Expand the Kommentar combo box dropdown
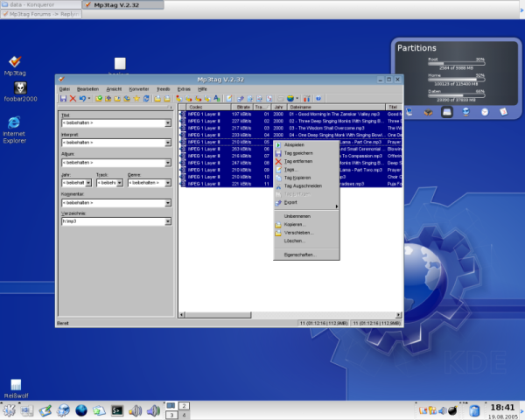 [168, 203]
